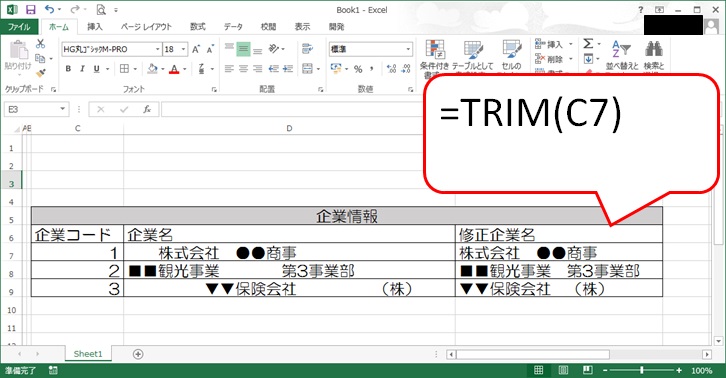Switch to the 表示 ribbon tab

pyautogui.click(x=302, y=27)
